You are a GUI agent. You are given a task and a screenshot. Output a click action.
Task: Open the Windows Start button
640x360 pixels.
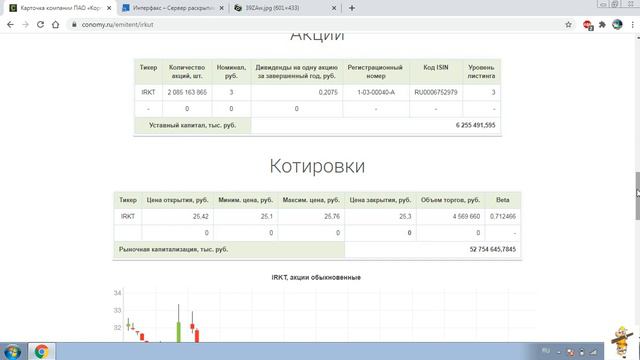pos(13,351)
